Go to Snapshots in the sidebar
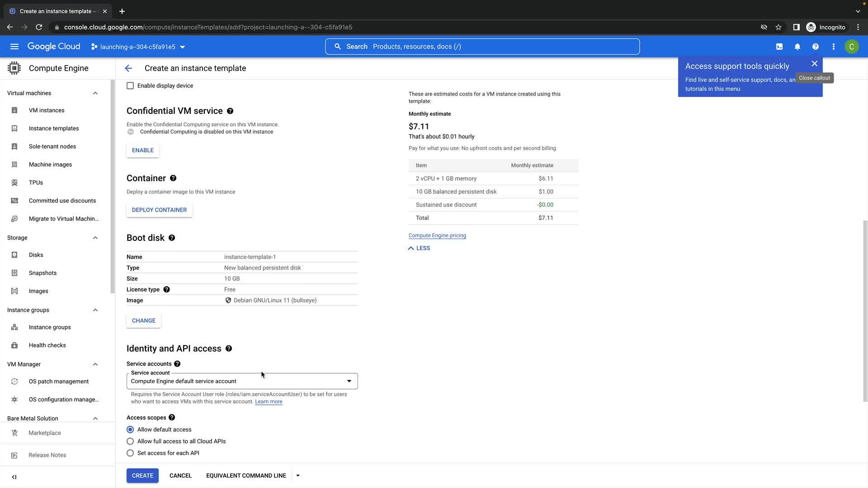868x488 pixels. pos(42,273)
